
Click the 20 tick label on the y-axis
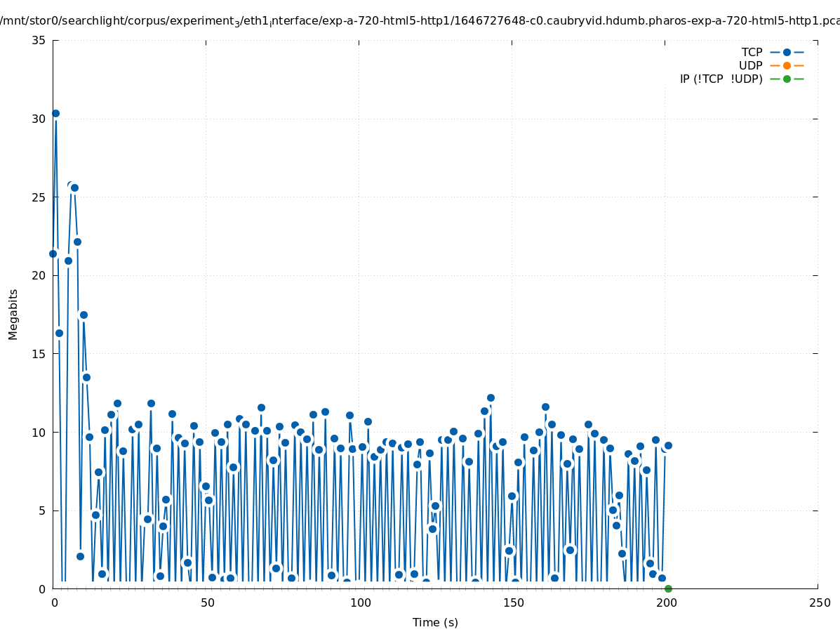point(39,275)
